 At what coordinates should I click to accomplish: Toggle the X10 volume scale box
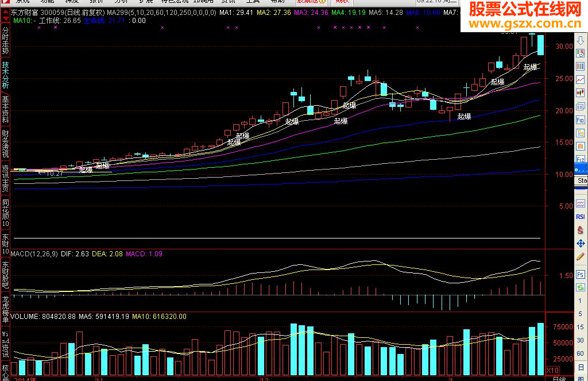tap(552, 371)
